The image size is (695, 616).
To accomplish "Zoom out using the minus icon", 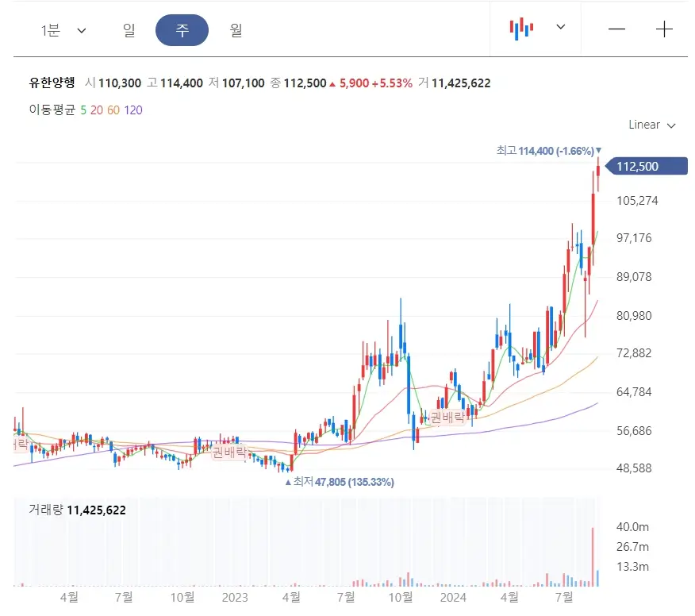I will coord(616,29).
